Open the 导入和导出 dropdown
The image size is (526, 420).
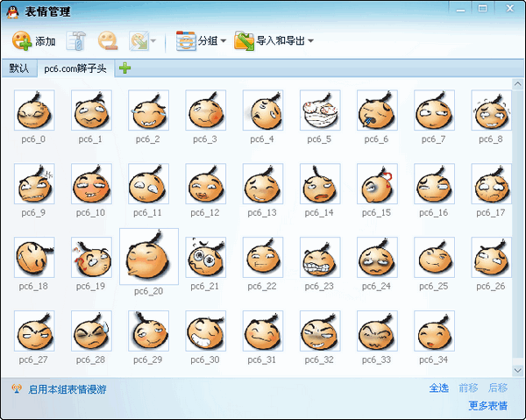tap(274, 41)
